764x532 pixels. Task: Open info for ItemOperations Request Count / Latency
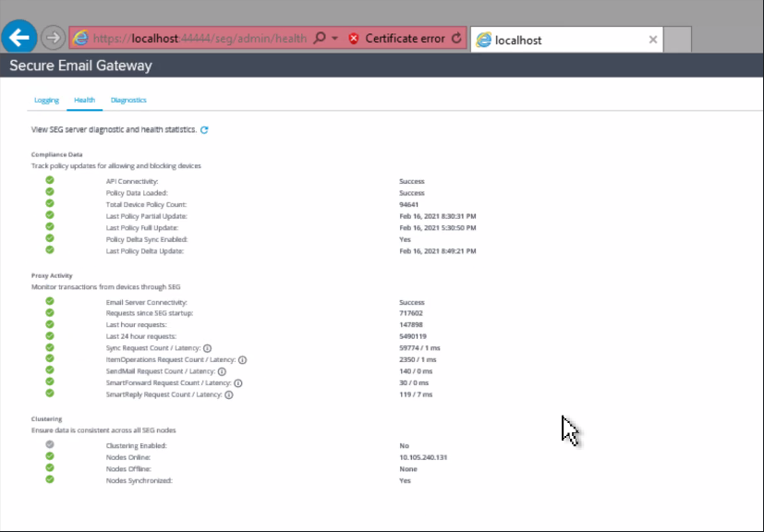242,360
